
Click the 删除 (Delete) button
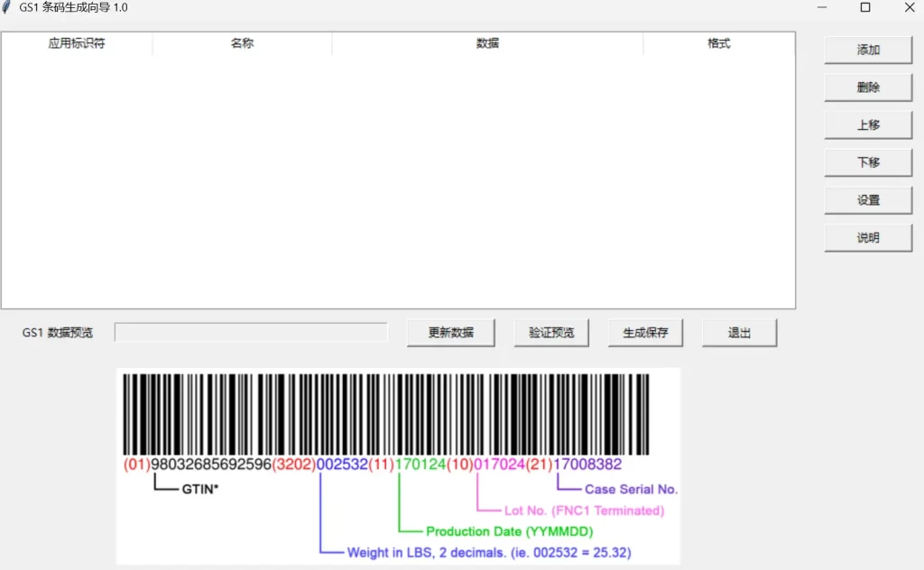pos(868,87)
